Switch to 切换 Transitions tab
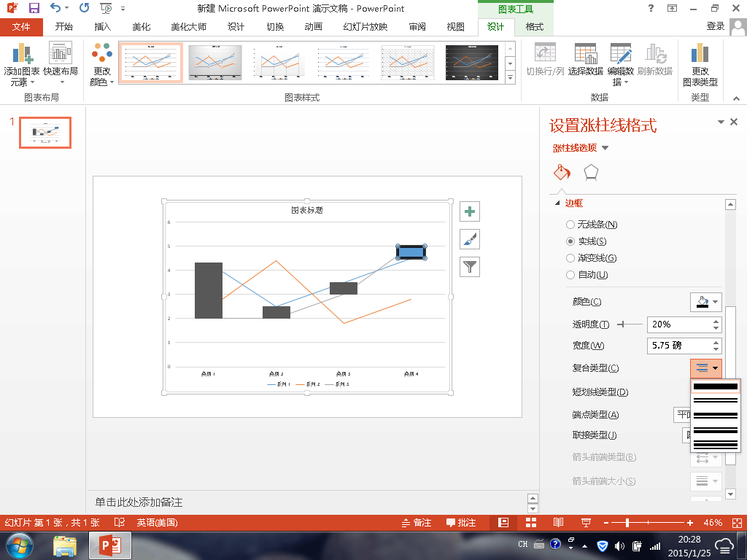Screen dimensions: 747x560 coord(275,27)
